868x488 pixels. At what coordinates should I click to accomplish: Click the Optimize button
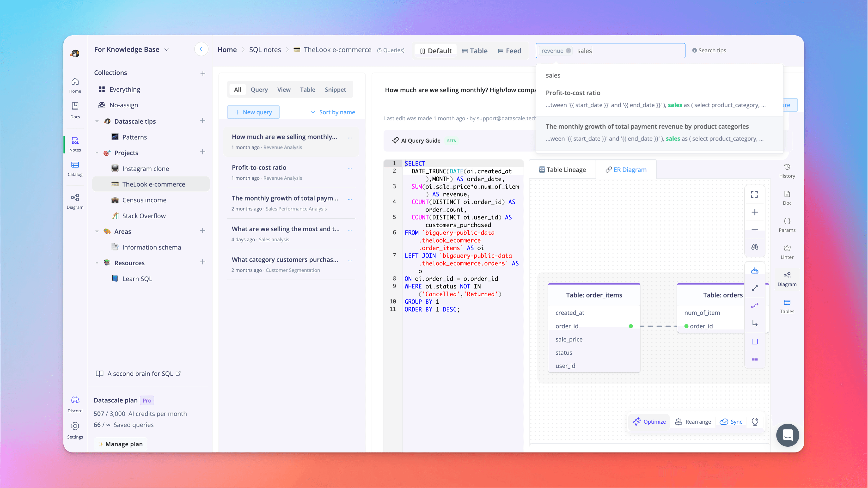click(x=649, y=422)
